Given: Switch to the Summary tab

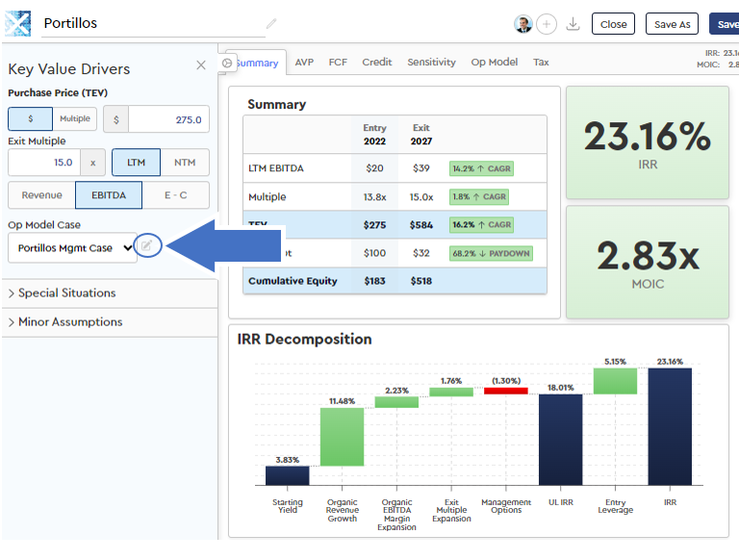Looking at the screenshot, I should [257, 63].
